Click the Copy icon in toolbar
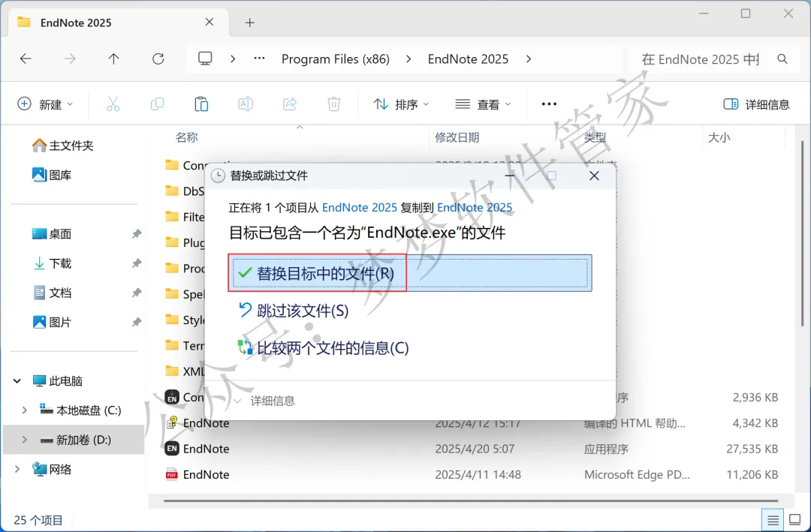 click(157, 104)
